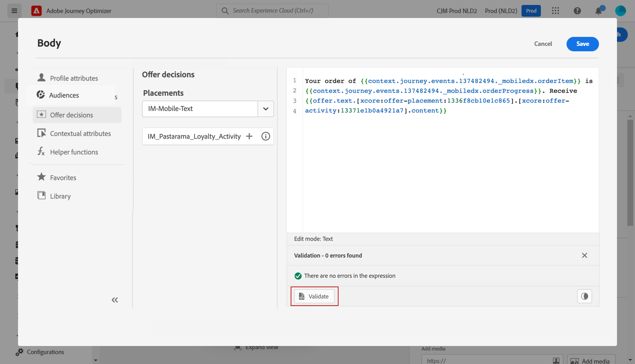The image size is (635, 364).
Task: Show Helper functions list
Action: point(73,152)
